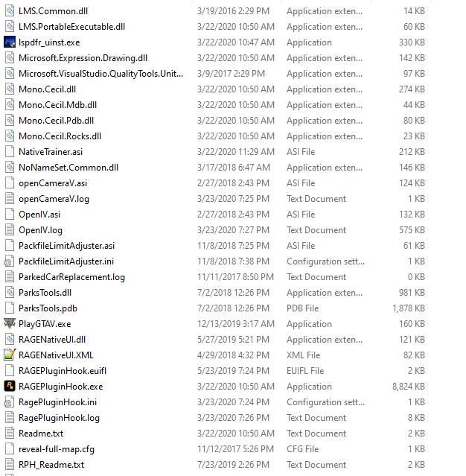
Task: Click the RAGENativeUI.XML file icon
Action: [x=10, y=355]
